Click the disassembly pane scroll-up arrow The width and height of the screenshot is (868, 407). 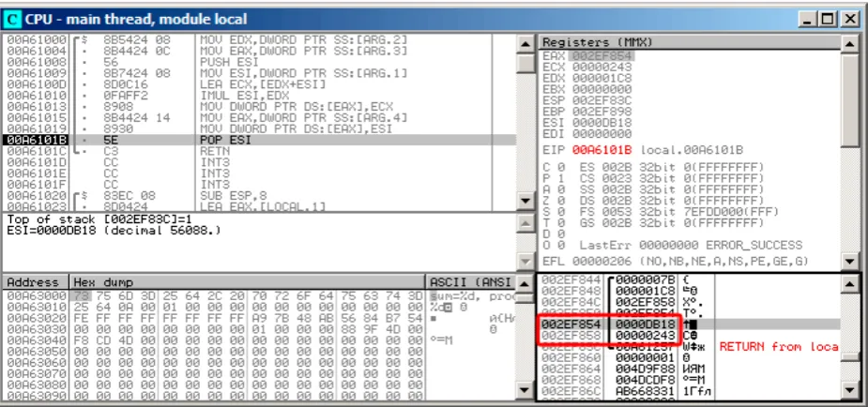pyautogui.click(x=525, y=42)
